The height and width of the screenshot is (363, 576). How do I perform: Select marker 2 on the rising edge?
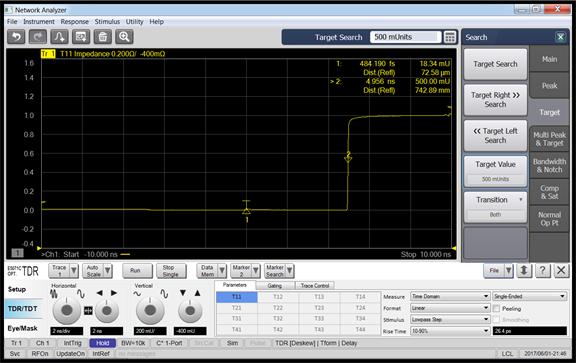[x=348, y=157]
